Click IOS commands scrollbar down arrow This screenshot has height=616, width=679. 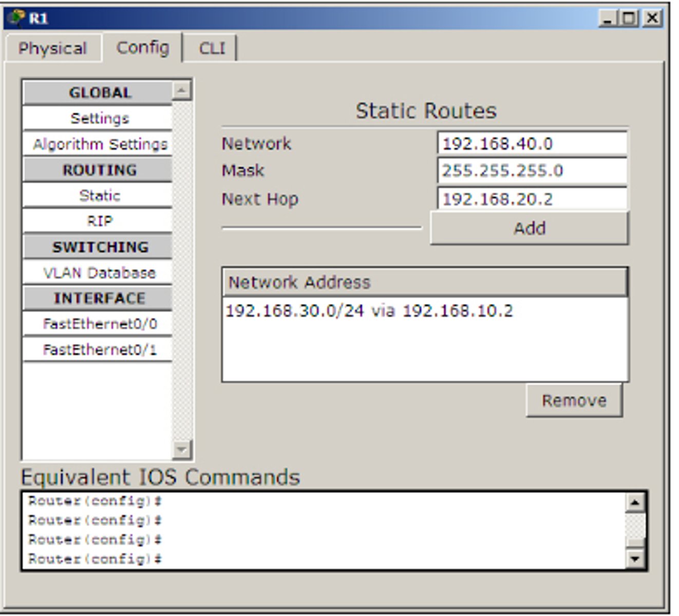point(635,558)
